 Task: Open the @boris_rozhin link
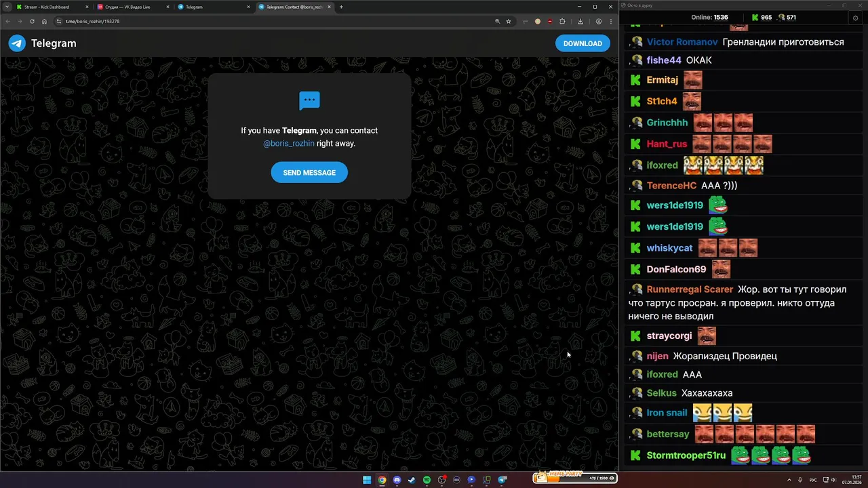coord(289,144)
